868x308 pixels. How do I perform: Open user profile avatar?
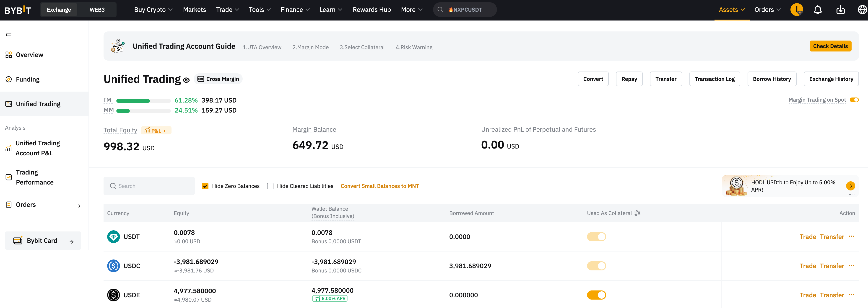797,10
